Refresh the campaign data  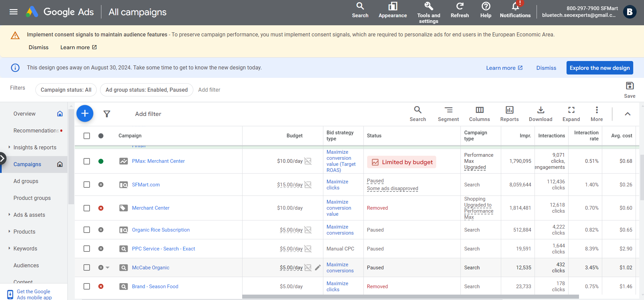pyautogui.click(x=459, y=10)
